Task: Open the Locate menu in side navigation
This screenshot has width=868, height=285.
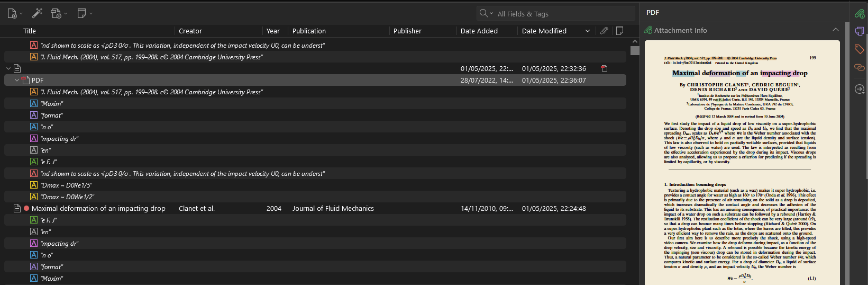Action: 859,89
